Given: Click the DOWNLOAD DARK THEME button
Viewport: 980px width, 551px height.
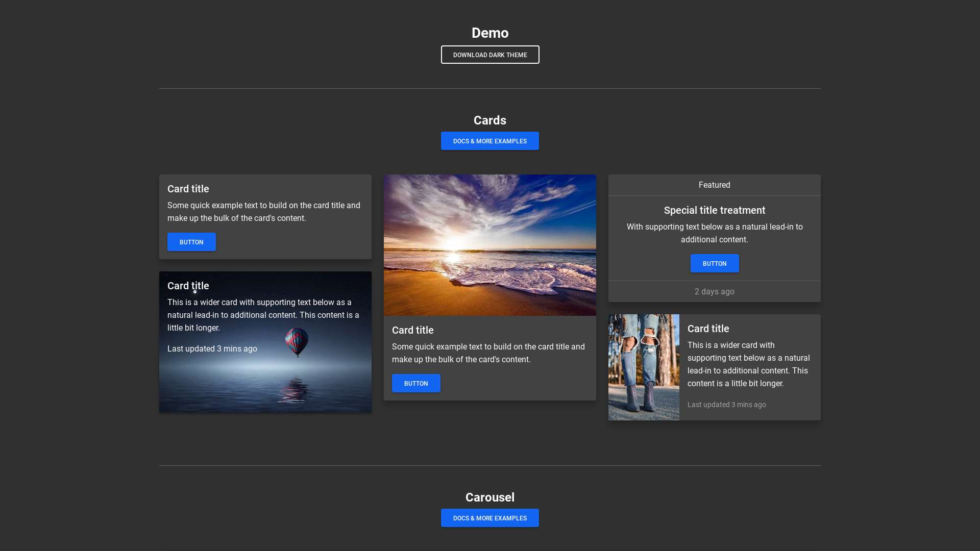Looking at the screenshot, I should (490, 55).
